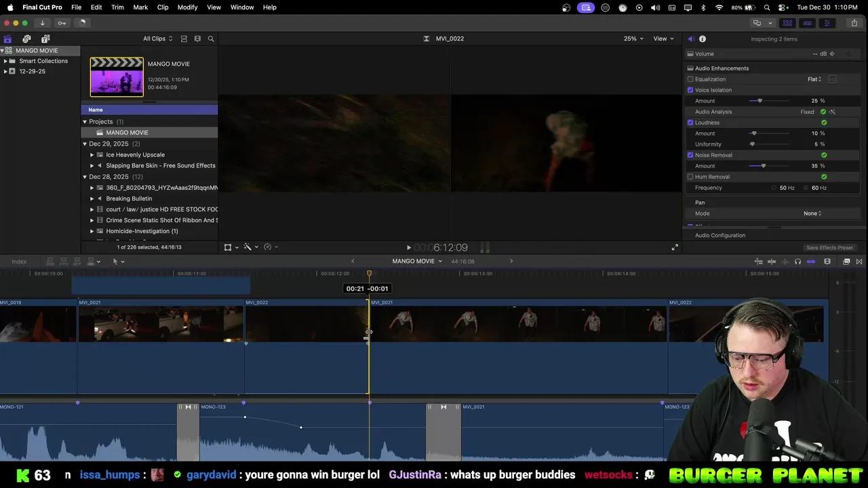Screen dimensions: 868x488
Task: Click the timeline Index button
Action: pos(19,262)
